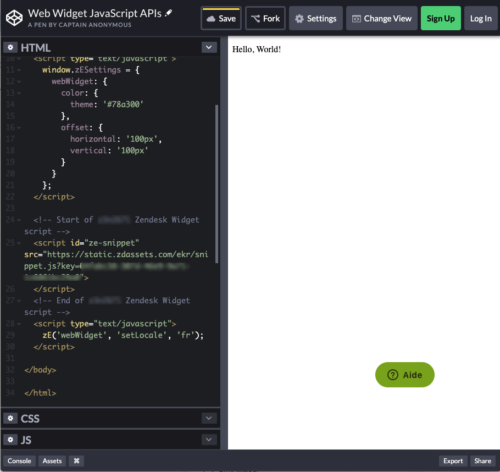Click the HTML panel title
Screen dimensions: 500x472
coord(35,48)
